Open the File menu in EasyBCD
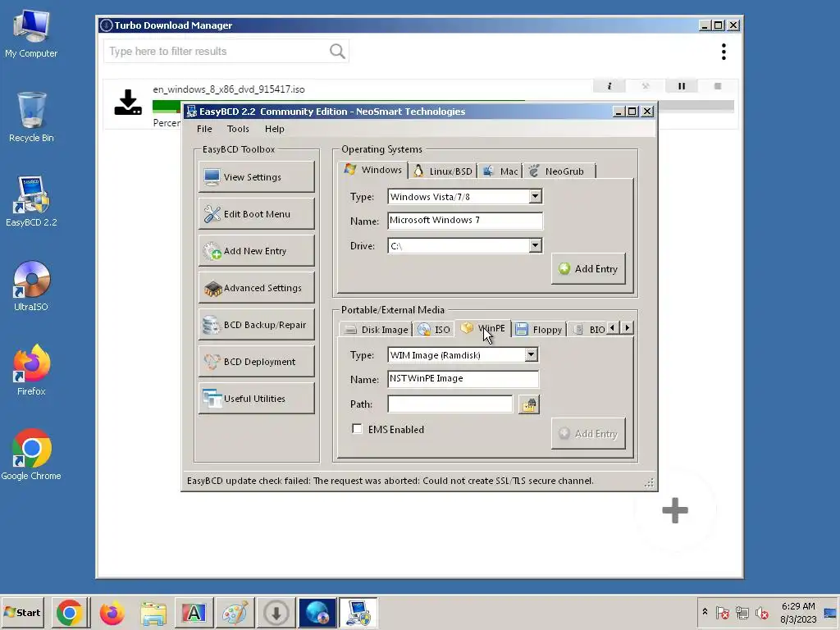840x630 pixels. [x=204, y=129]
